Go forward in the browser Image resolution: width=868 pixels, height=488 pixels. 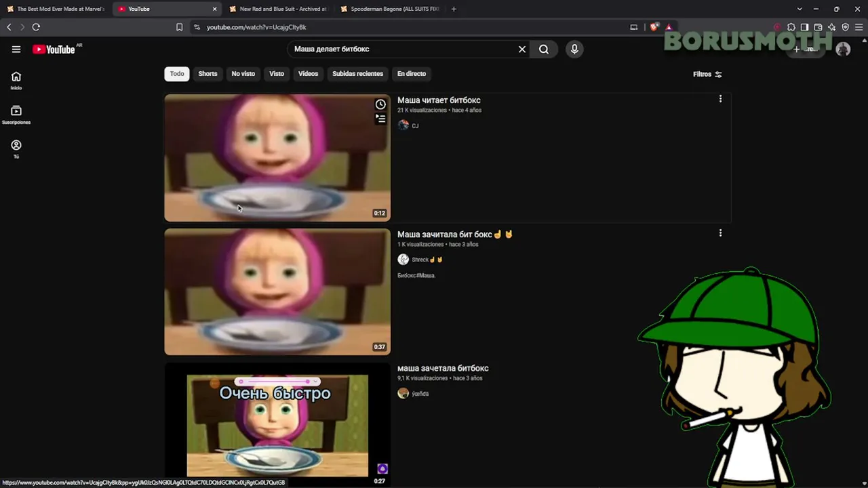coord(22,27)
